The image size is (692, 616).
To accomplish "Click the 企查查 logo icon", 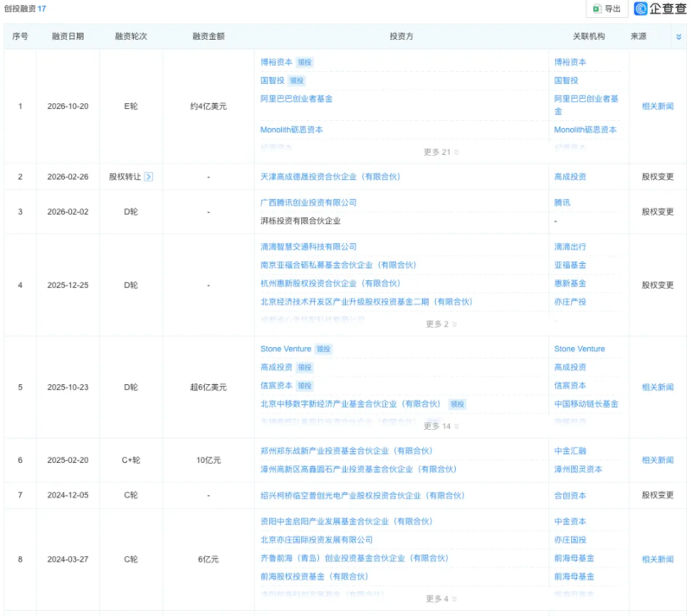I will tap(640, 9).
